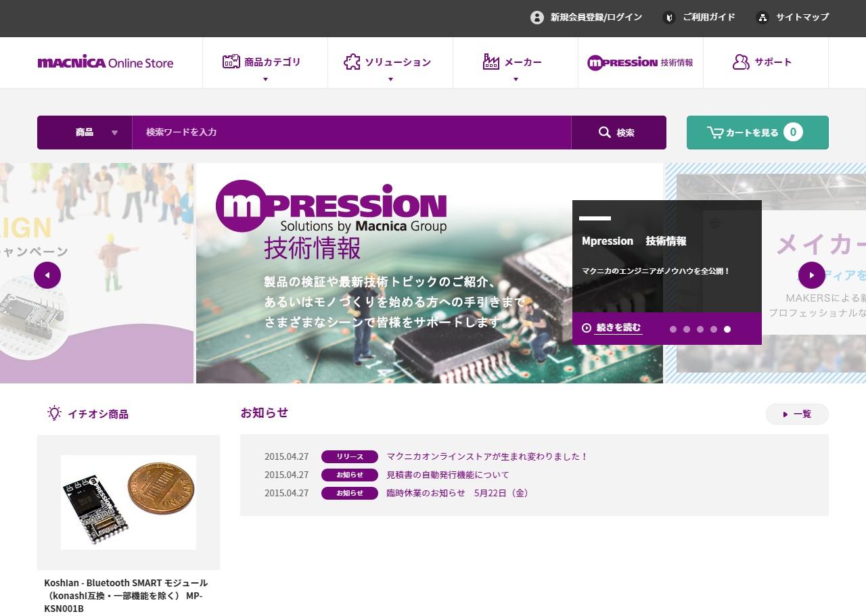
Task: Select the fifth active carousel dot
Action: click(x=727, y=329)
